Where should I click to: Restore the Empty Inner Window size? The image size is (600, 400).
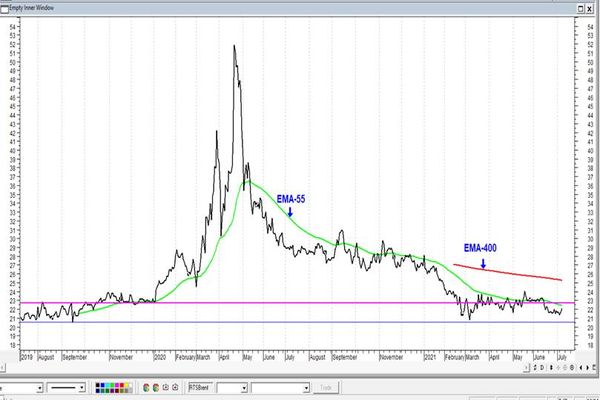click(x=580, y=8)
